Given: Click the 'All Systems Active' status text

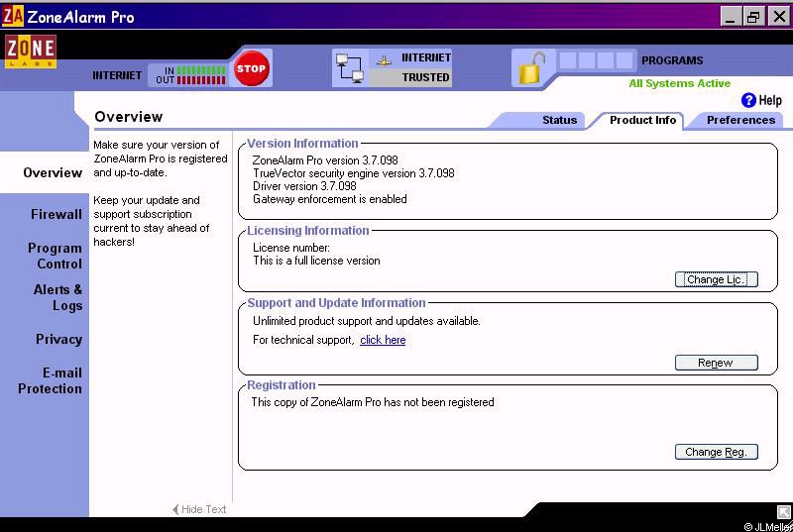Looking at the screenshot, I should click(x=679, y=83).
